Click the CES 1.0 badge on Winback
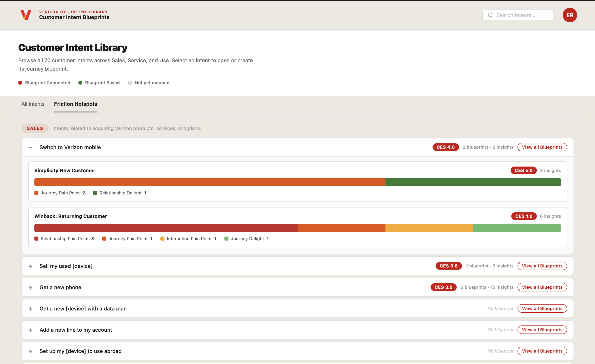 coord(524,216)
